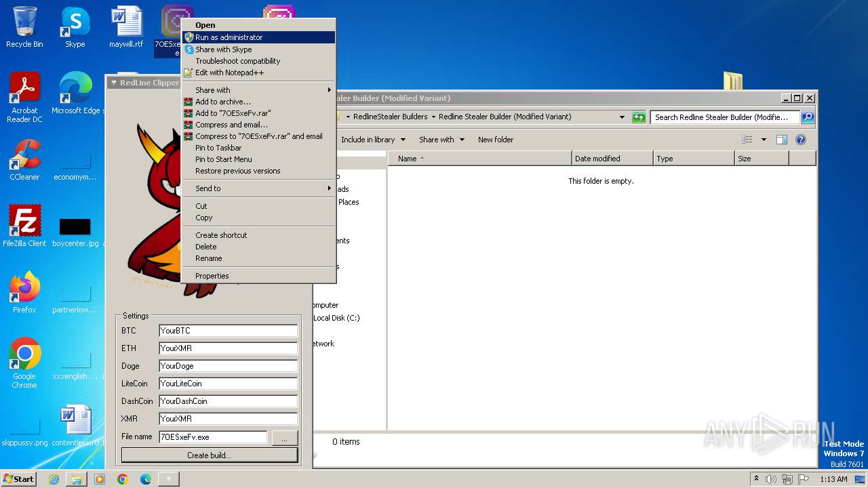Choose Add to "7OESxeFv.rar"
Image resolution: width=868 pixels, height=488 pixels.
[x=258, y=113]
